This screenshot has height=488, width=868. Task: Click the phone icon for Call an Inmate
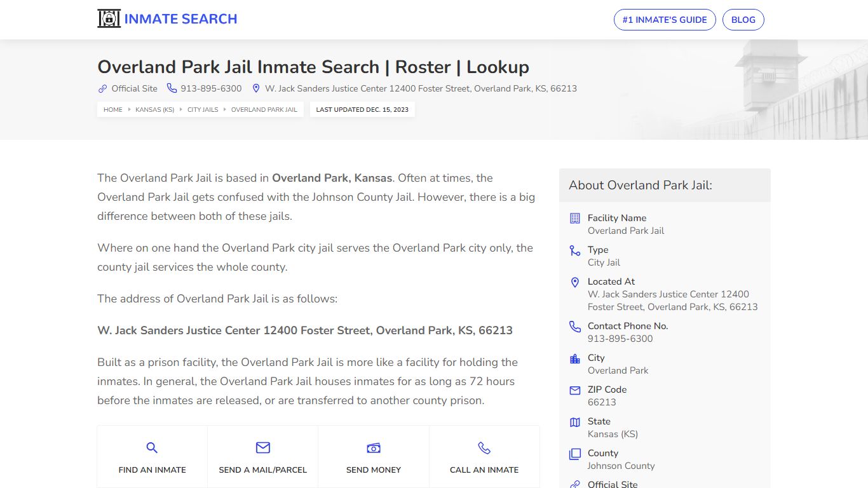pos(484,448)
